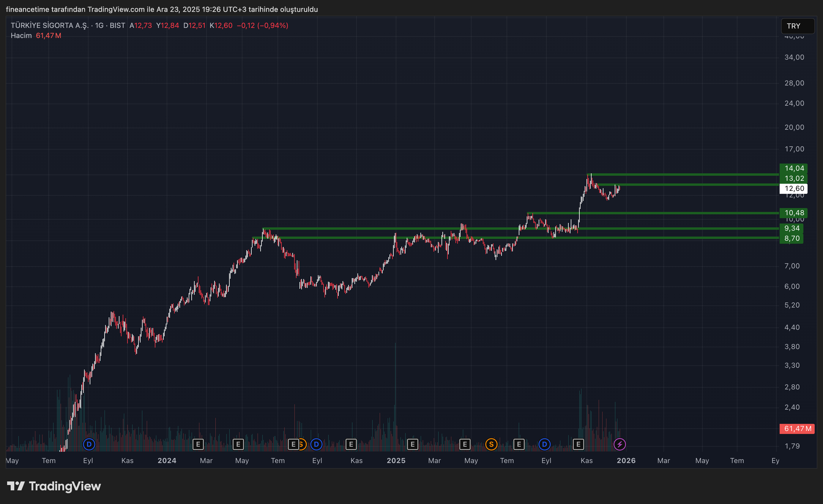Click the TÜRKİYE SİGORTA A.Ş. symbol title

pyautogui.click(x=49, y=25)
